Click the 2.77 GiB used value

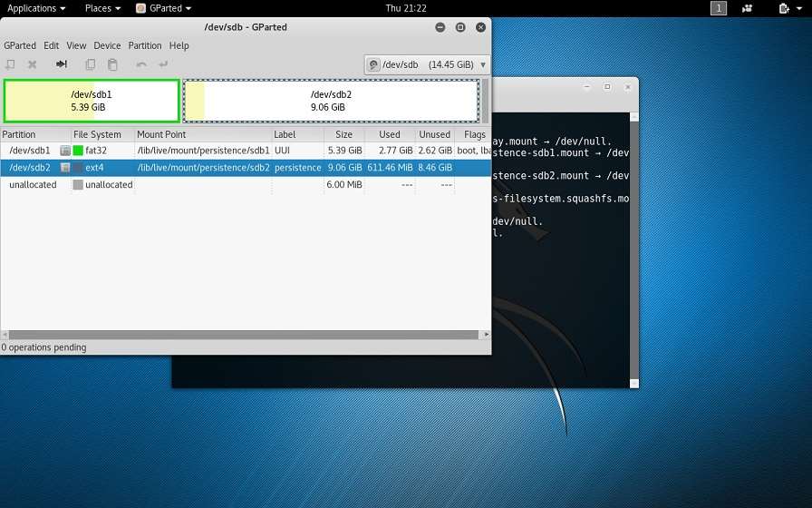(396, 151)
